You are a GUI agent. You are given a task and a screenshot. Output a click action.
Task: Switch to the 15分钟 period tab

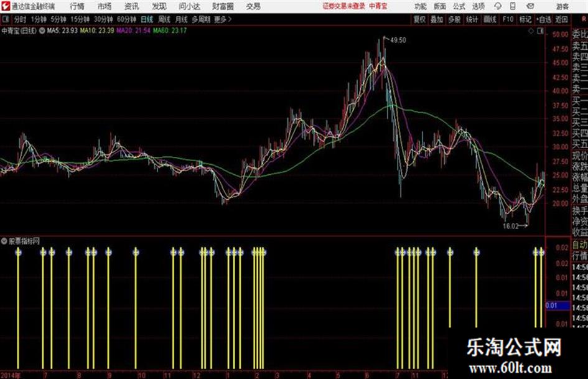(80, 19)
